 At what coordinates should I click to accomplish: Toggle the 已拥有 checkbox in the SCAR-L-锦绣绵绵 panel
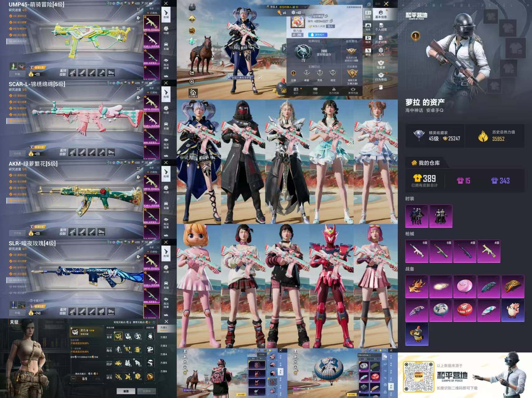147,93
